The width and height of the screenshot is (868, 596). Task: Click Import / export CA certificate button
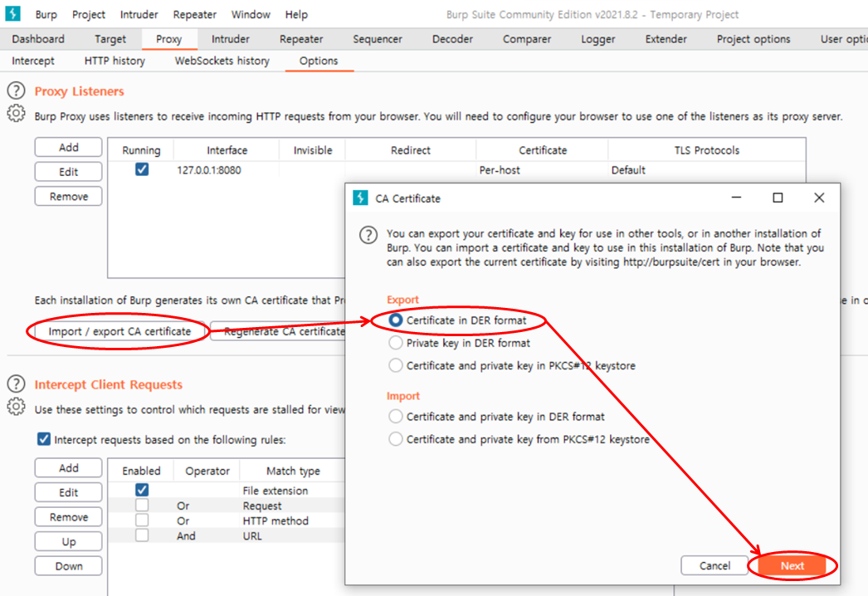pos(119,331)
